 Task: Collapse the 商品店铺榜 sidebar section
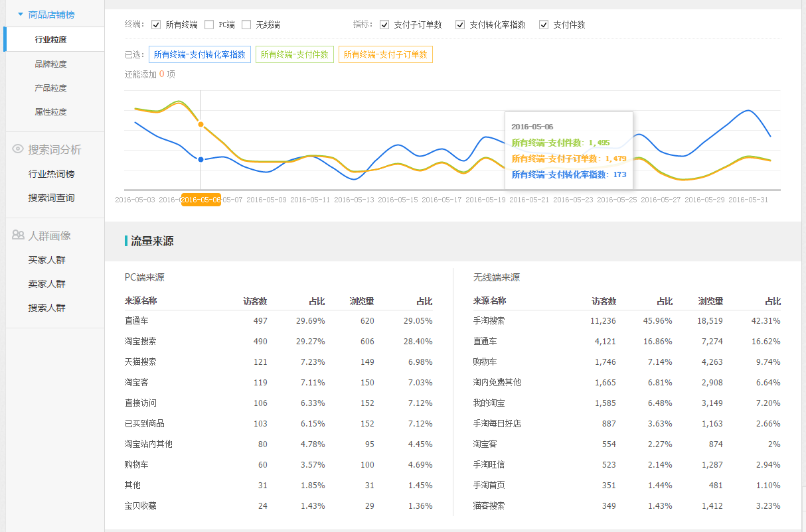[x=21, y=14]
